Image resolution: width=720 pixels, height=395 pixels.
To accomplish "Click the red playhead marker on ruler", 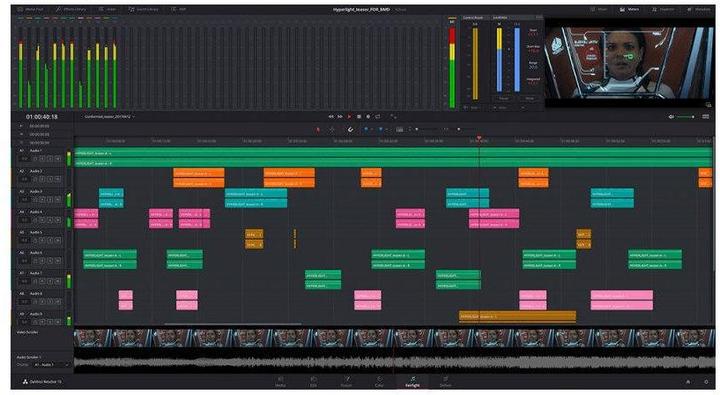I will 479,138.
